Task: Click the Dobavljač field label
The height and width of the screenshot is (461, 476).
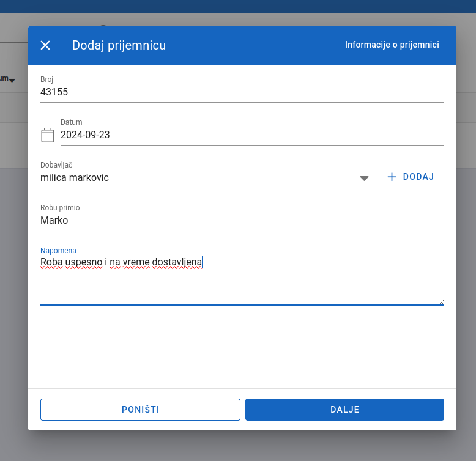Action: click(x=56, y=165)
